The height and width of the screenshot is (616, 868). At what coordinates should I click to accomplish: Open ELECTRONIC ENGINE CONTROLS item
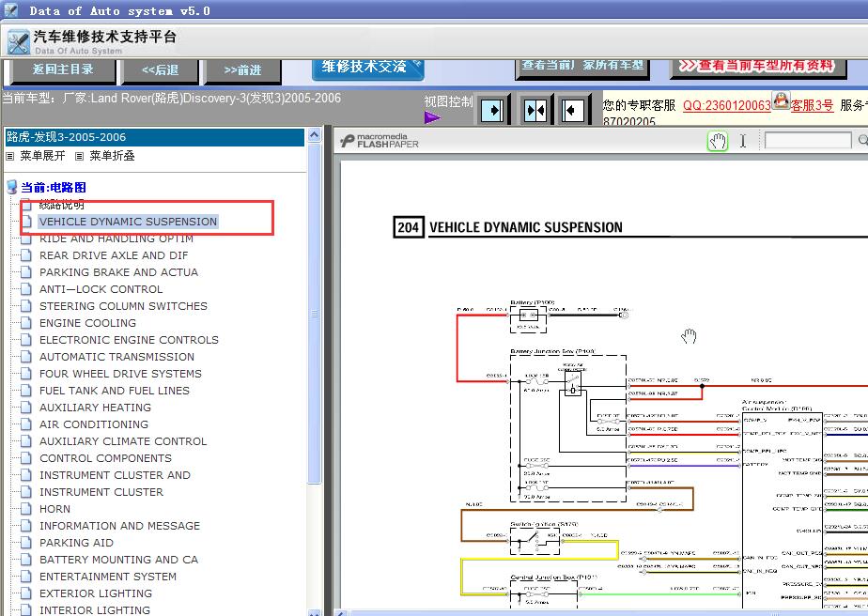[x=129, y=340]
